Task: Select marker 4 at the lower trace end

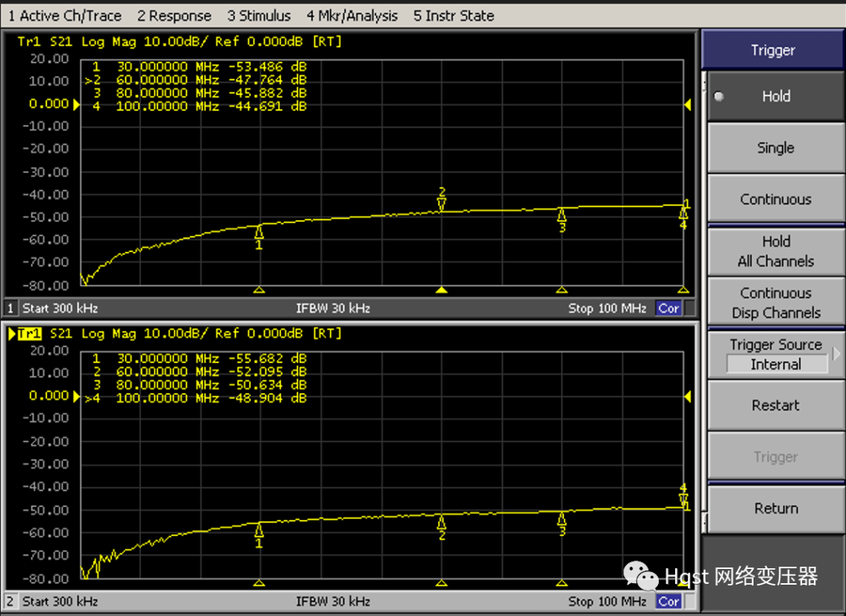Action: (x=683, y=499)
